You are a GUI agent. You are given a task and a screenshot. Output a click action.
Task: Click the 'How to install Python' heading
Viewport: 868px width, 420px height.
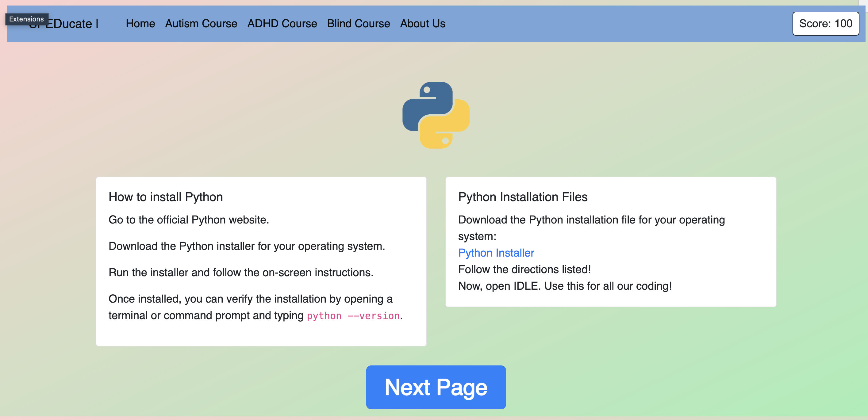[x=165, y=197]
